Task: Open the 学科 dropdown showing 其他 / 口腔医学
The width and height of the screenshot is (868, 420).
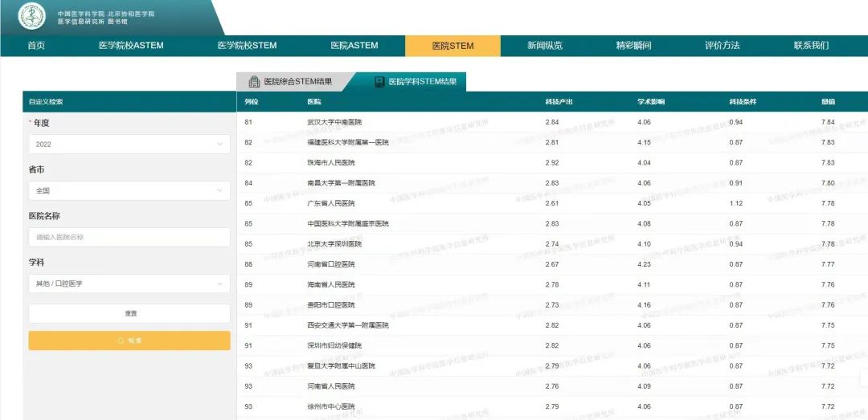Action: pyautogui.click(x=129, y=283)
